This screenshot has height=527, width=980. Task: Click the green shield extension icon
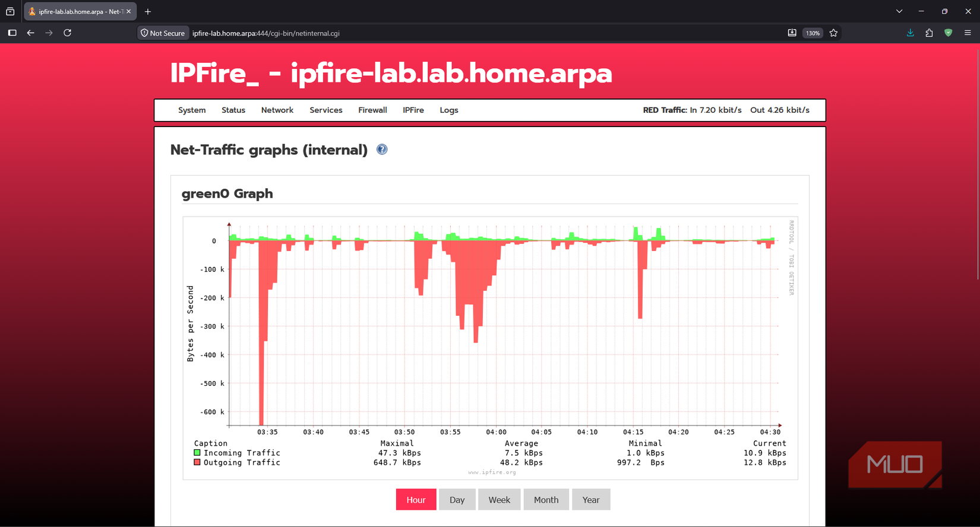[x=948, y=33]
